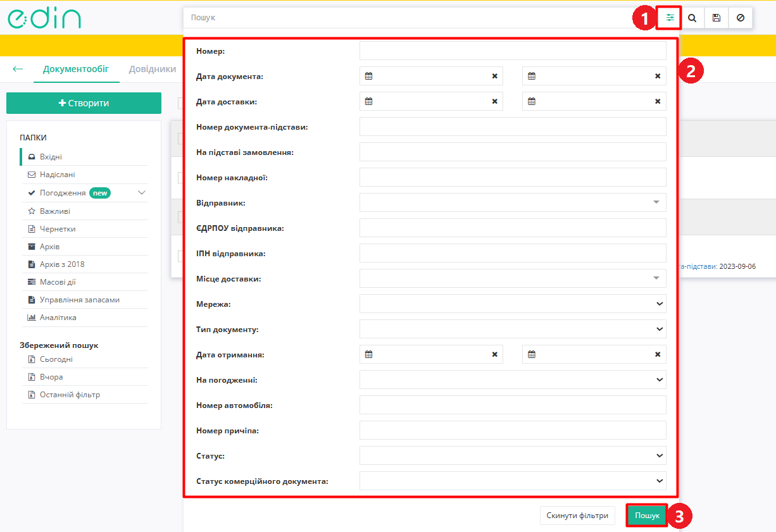Screen dimensions: 776x532
Task: Open the Мережа dropdown list
Action: pos(513,304)
